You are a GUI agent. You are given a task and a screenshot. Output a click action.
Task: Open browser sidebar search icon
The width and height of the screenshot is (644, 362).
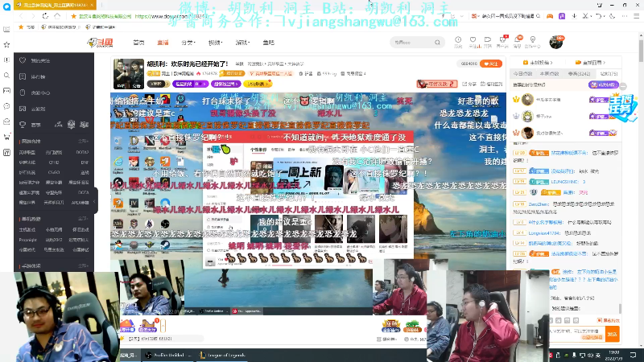coord(6,75)
